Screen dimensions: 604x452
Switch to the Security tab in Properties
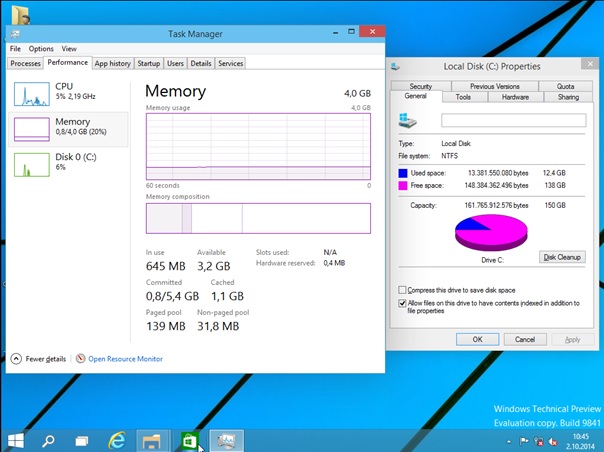coord(420,87)
